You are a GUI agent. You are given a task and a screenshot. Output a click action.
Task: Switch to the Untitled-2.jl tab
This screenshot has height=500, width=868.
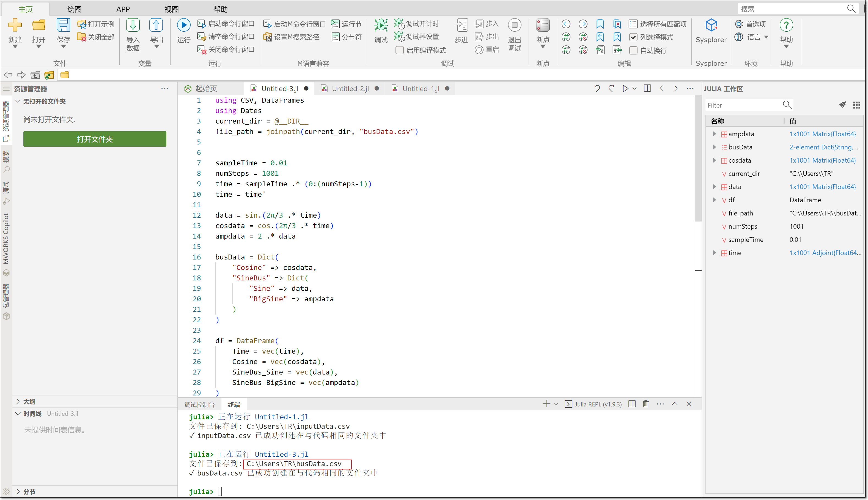click(350, 89)
